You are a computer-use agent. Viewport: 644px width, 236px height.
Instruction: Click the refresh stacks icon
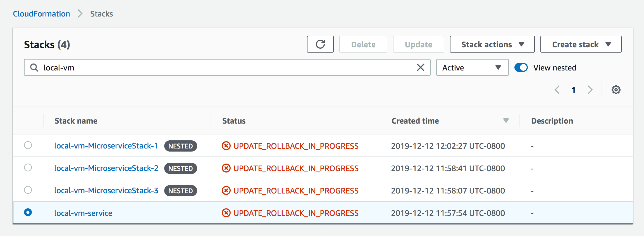click(x=320, y=44)
